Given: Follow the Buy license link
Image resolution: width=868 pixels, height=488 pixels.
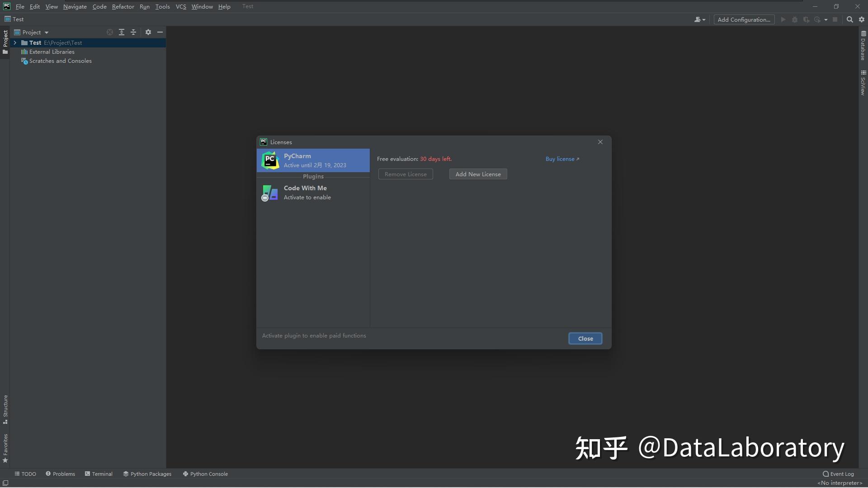Looking at the screenshot, I should pos(562,159).
